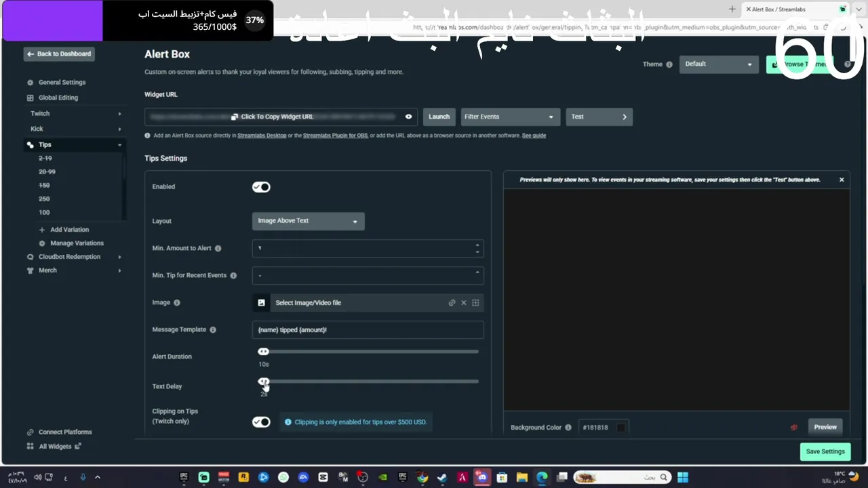Select the 150 tip variation
The height and width of the screenshot is (488, 868).
point(44,186)
